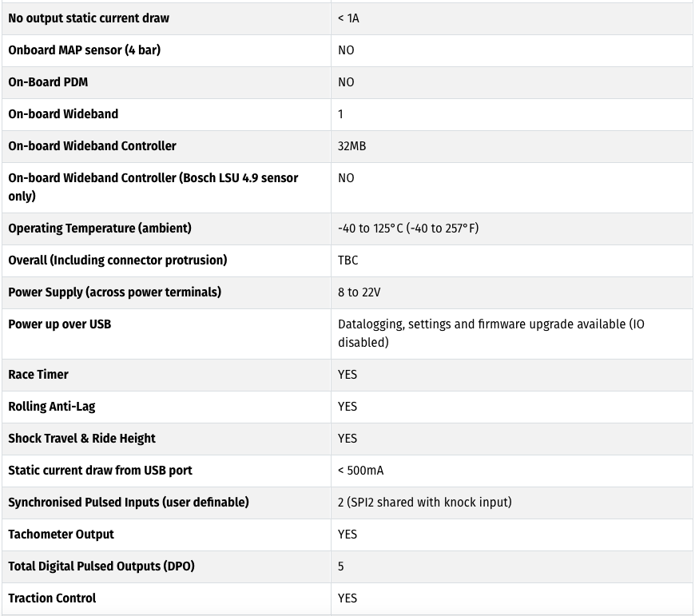
Task: Select the 'Race Timer' row label
Action: point(38,375)
